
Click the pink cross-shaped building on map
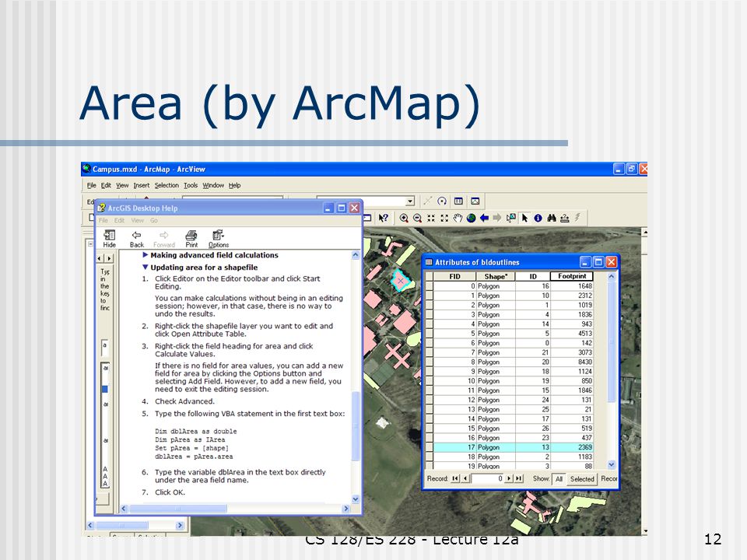pyautogui.click(x=398, y=355)
